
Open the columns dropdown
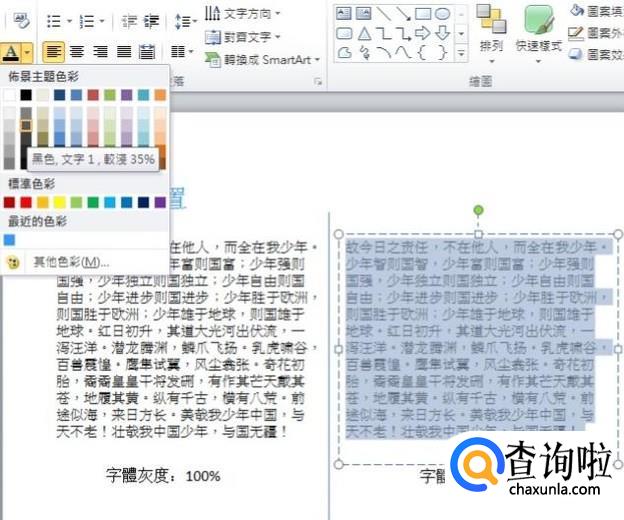[x=181, y=52]
